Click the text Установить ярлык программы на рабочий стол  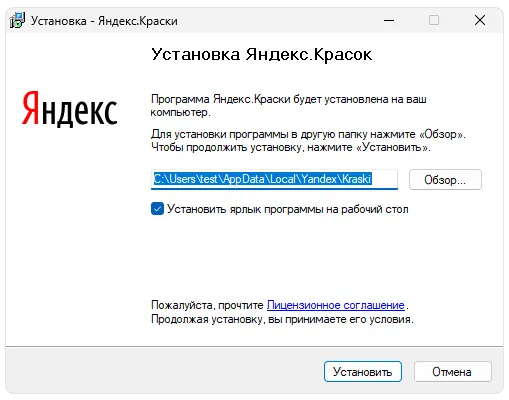tap(288, 209)
